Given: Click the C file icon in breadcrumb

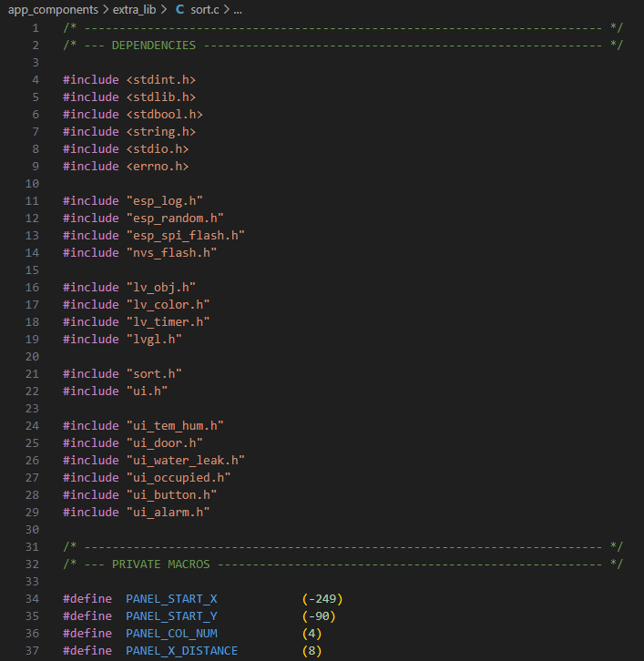Looking at the screenshot, I should pyautogui.click(x=179, y=10).
